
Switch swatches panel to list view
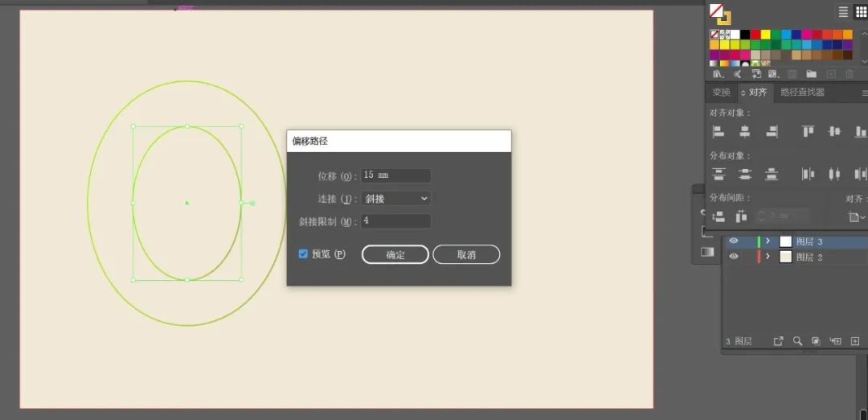843,11
